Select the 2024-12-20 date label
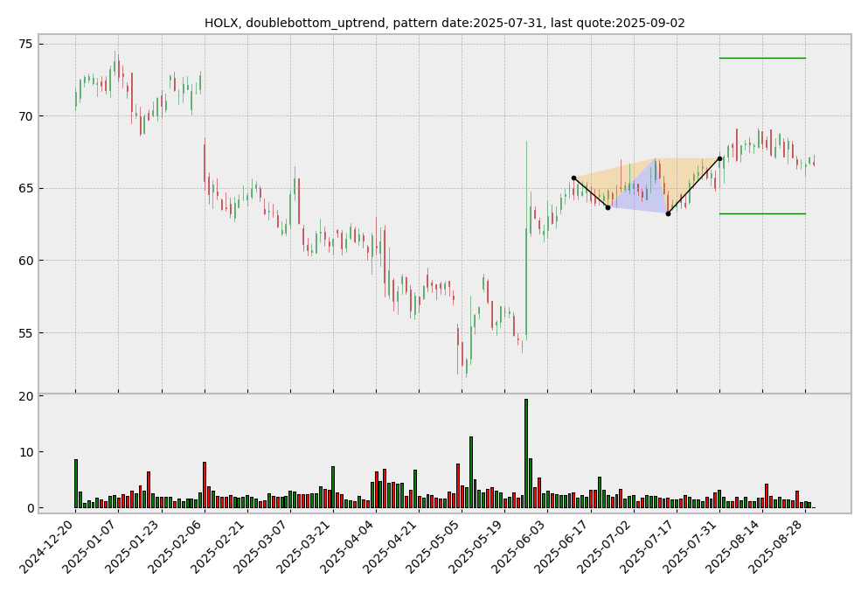 [x=47, y=547]
